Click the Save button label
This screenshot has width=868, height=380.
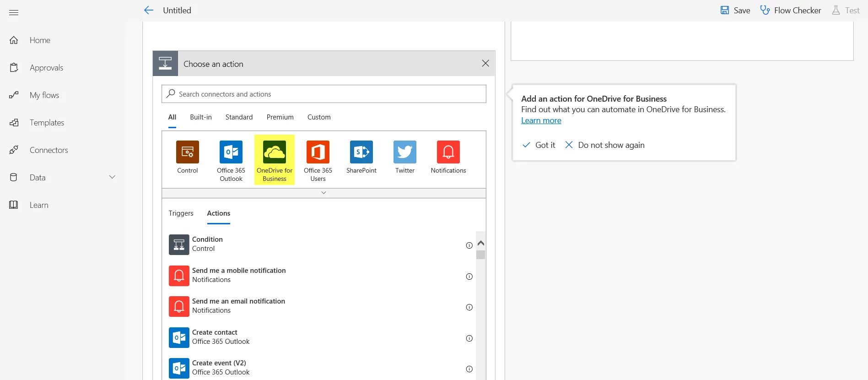[742, 10]
